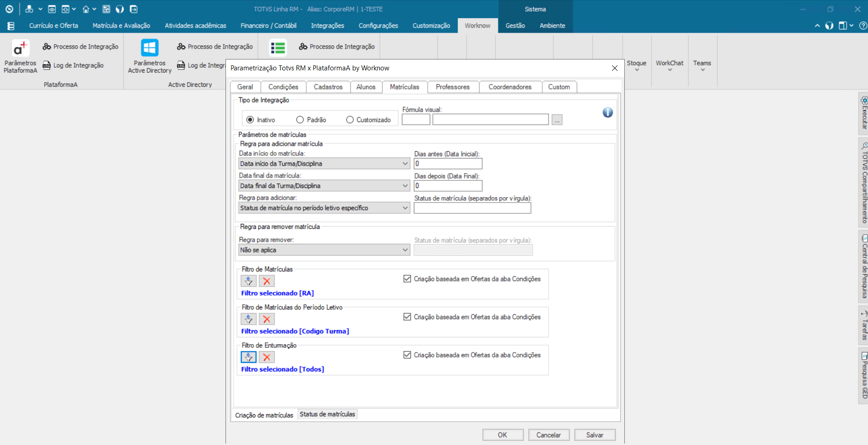Open the Status de matrículas bottom tab
Screen dimensions: 868x445
coord(327,414)
